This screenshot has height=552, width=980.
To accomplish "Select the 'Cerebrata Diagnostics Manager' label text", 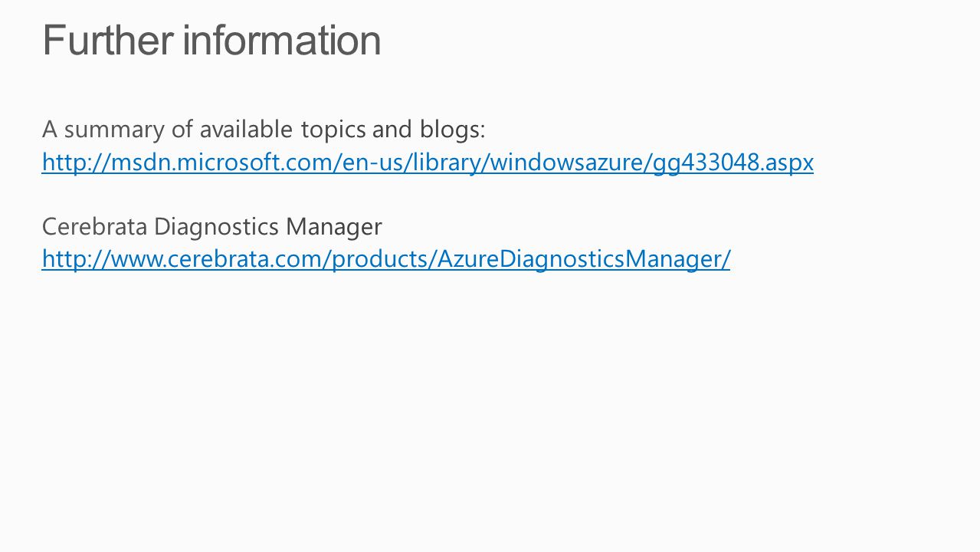I will click(x=211, y=226).
